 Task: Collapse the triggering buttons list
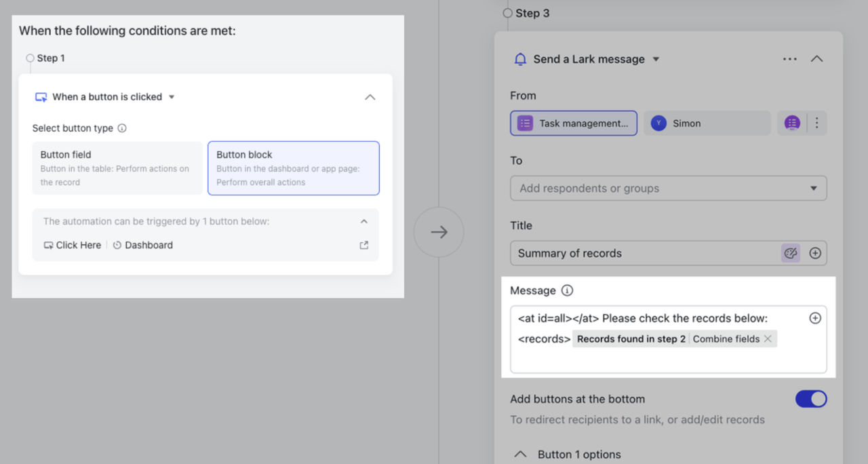coord(364,221)
